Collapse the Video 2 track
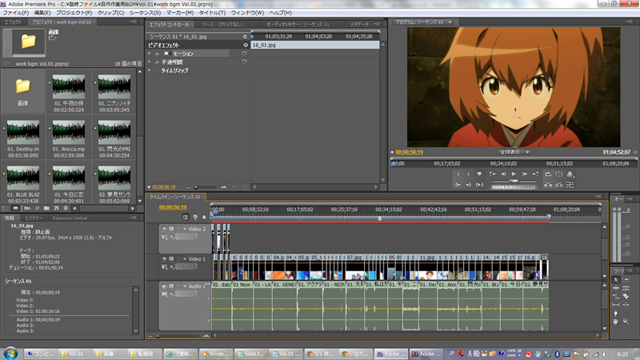This screenshot has height=360, width=640. click(x=184, y=229)
